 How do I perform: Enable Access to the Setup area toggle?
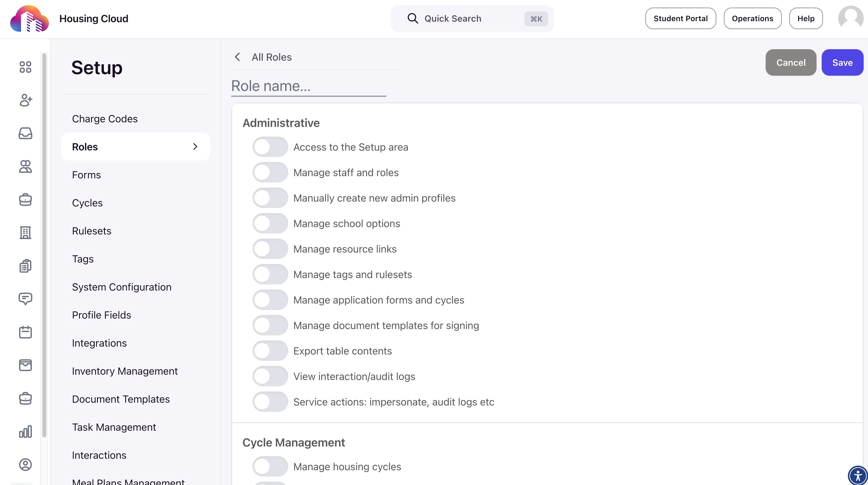(x=270, y=147)
